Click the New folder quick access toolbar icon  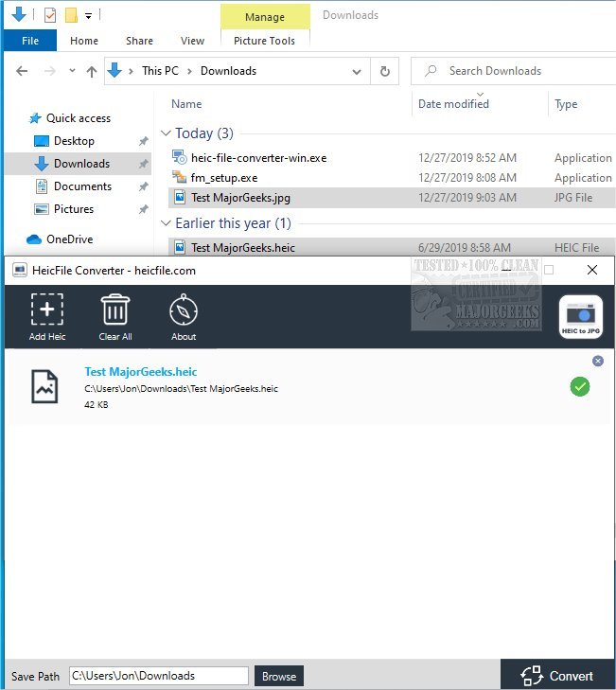[71, 15]
